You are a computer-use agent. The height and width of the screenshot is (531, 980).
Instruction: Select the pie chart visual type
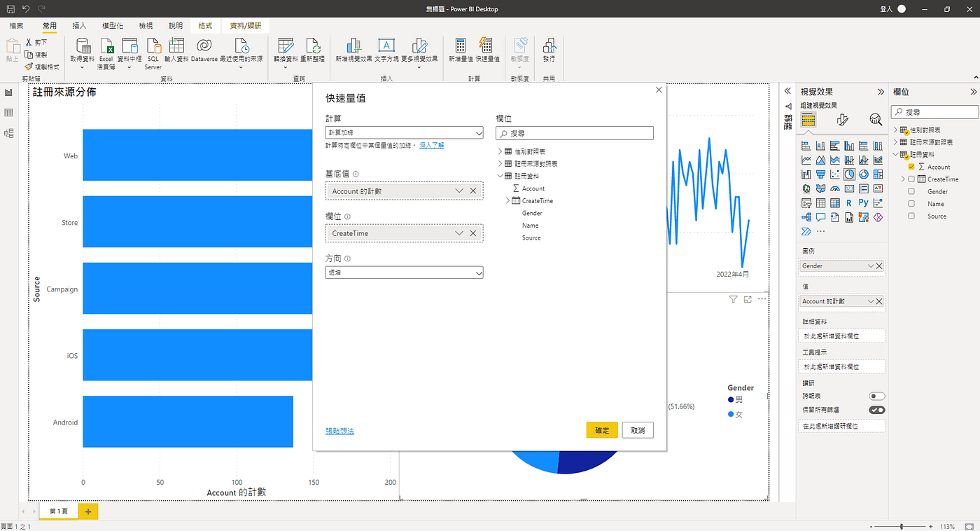849,174
